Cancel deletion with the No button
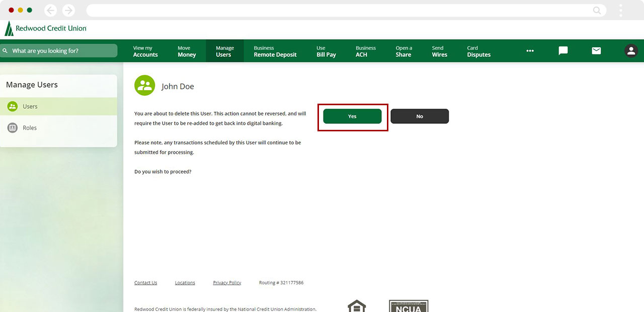The height and width of the screenshot is (312, 644). [420, 116]
